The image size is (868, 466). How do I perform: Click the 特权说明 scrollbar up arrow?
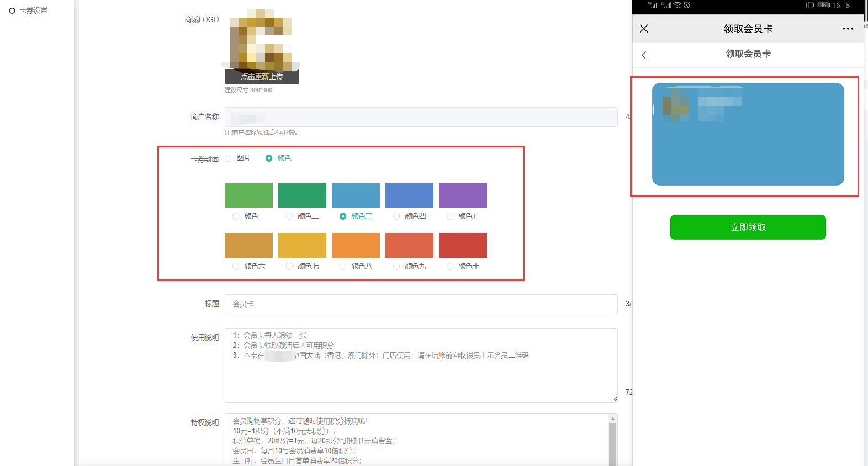coord(612,419)
